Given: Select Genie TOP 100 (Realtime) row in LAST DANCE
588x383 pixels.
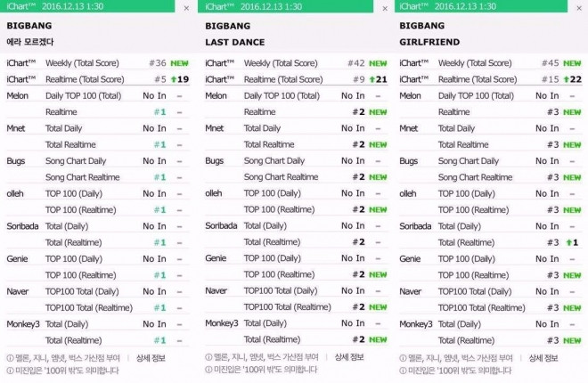Looking at the screenshot, I should [297, 274].
